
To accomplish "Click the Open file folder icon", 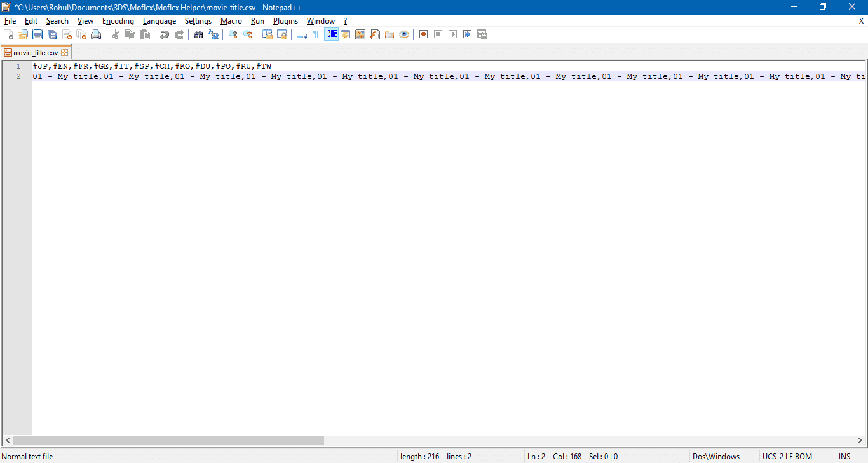I will point(23,34).
